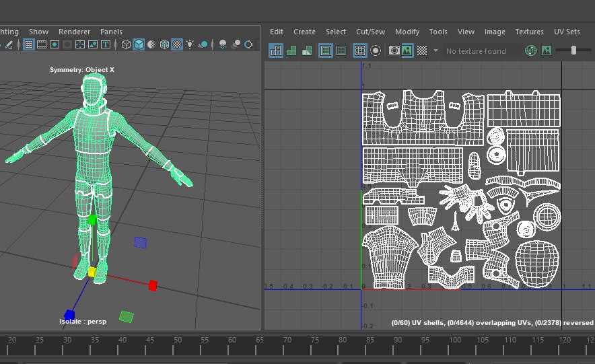Adjust the image dimming slider

[573, 50]
